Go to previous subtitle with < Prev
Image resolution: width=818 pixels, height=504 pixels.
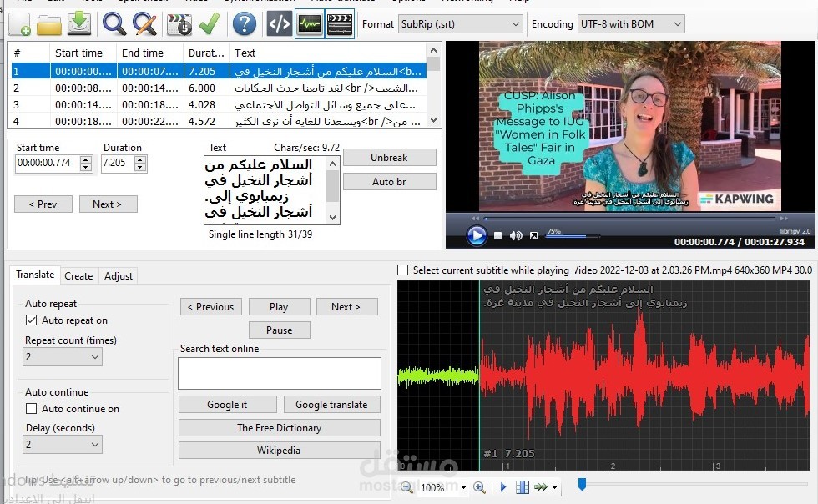pyautogui.click(x=43, y=204)
